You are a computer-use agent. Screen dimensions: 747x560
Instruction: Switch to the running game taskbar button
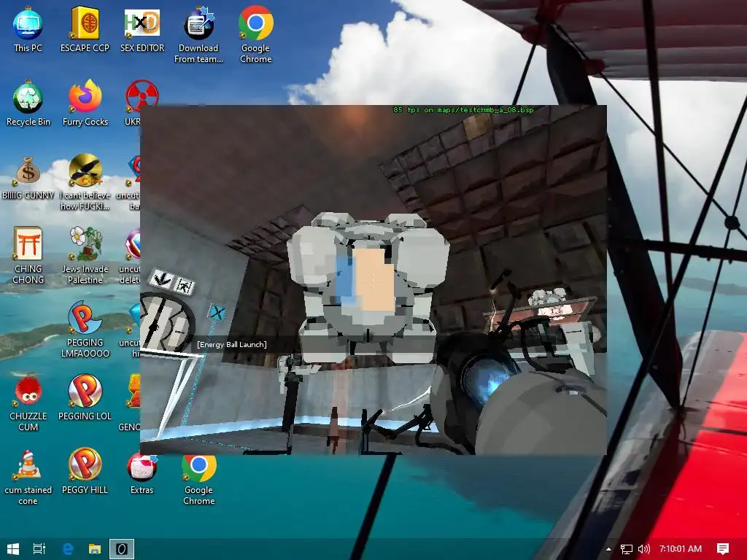122,549
